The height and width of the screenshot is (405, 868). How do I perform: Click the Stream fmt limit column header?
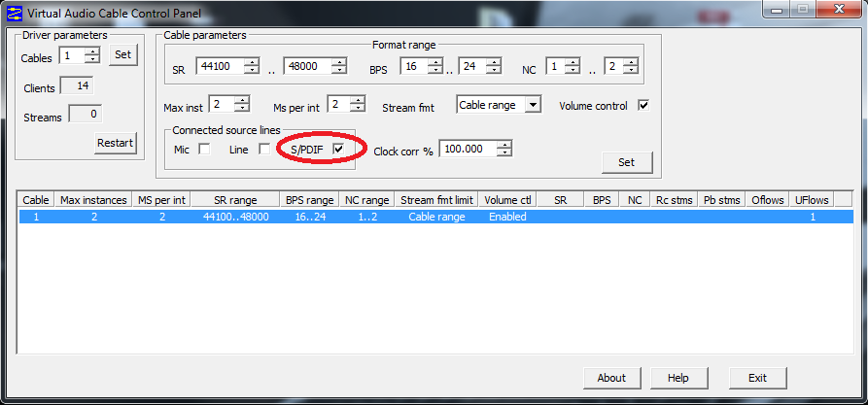436,200
